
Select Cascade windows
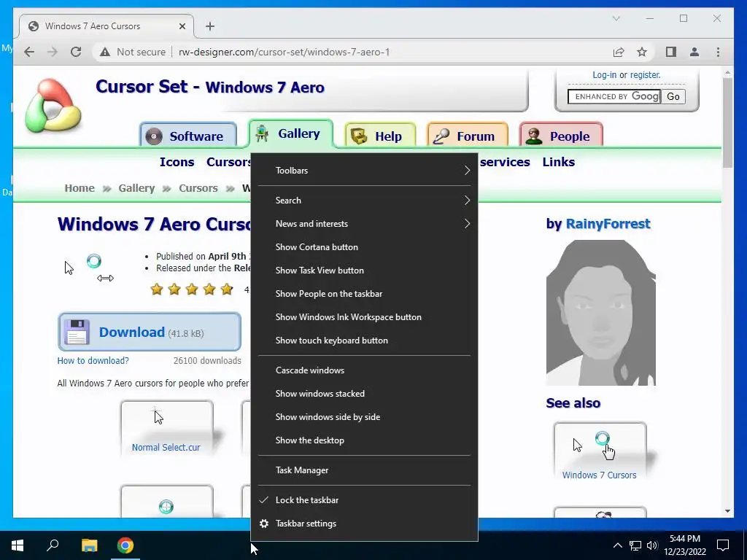point(364,370)
